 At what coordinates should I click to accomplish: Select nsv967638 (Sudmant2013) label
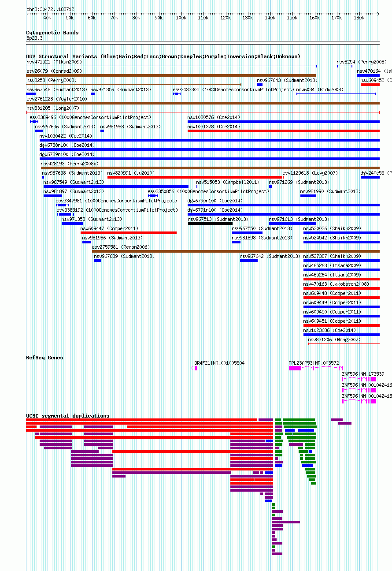click(73, 173)
